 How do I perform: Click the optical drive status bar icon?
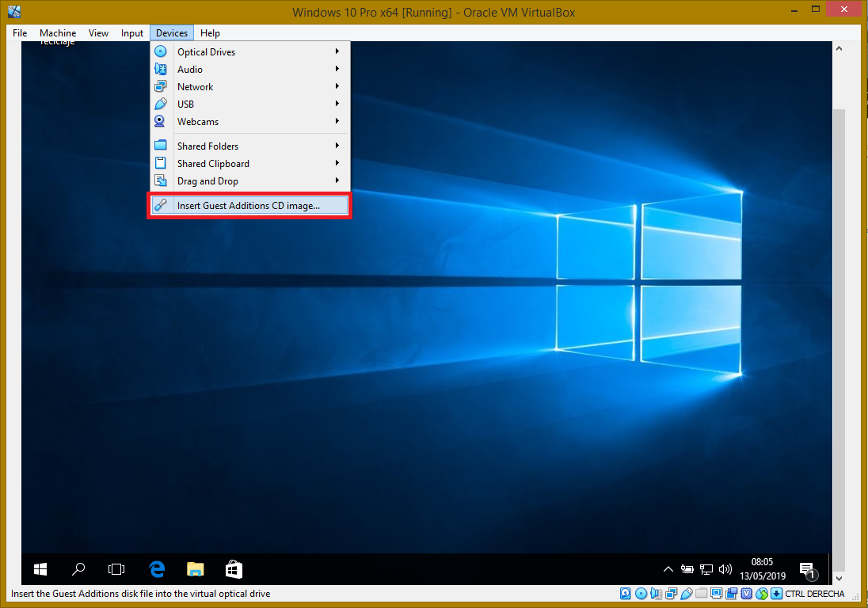[641, 594]
